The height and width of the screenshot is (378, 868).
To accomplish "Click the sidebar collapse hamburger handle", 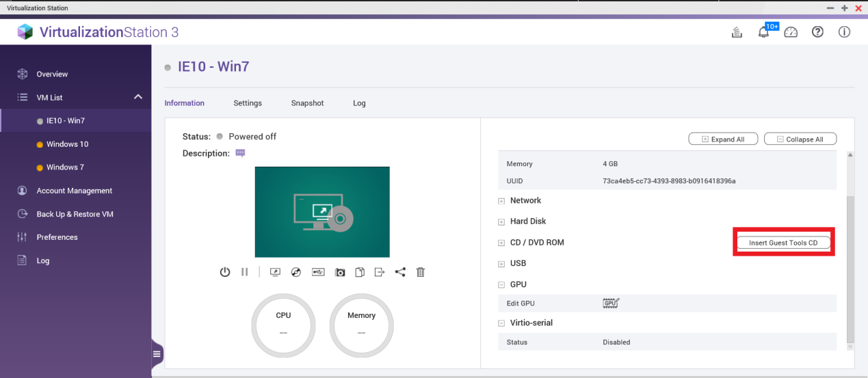I will point(157,353).
